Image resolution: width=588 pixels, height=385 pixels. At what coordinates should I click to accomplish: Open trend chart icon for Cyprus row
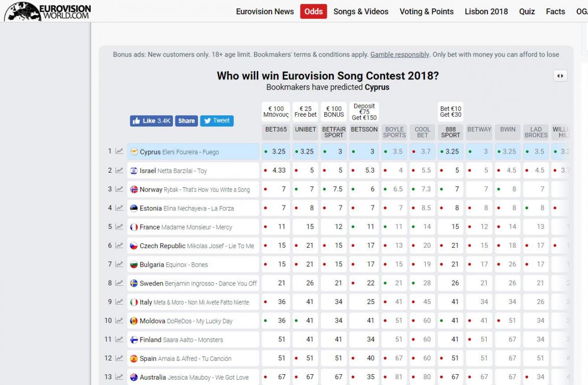coord(119,151)
